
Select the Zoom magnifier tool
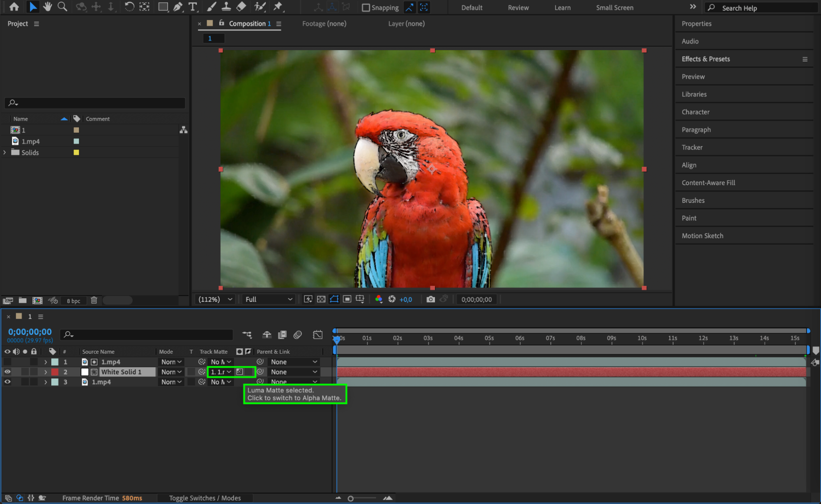(62, 7)
